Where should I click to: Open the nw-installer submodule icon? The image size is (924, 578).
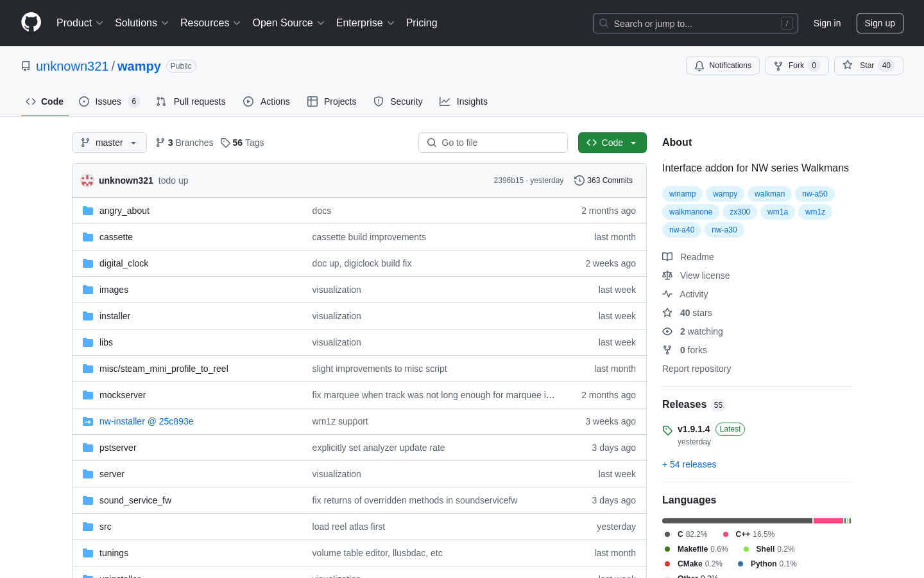point(88,421)
